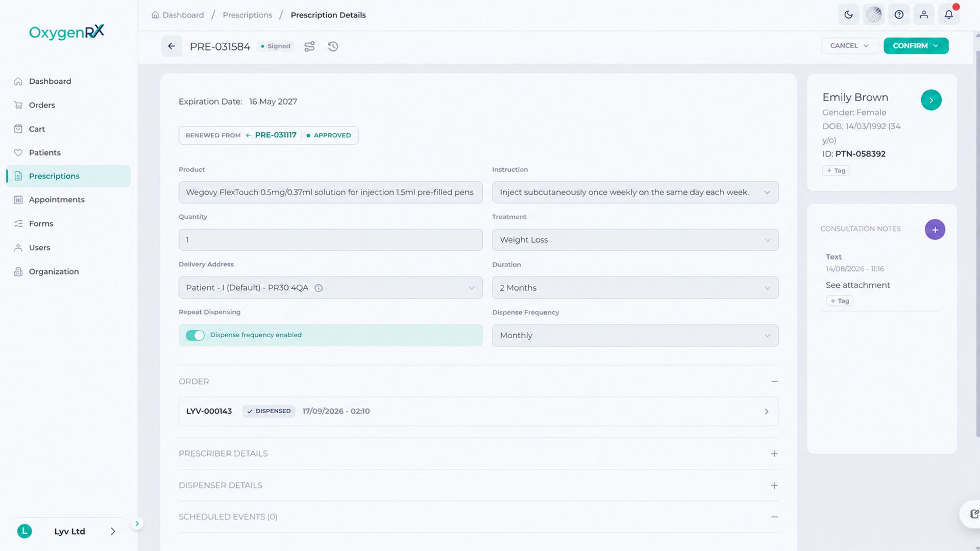Add a tag to Emily Brown
Viewport: 980px width, 551px height.
[836, 170]
